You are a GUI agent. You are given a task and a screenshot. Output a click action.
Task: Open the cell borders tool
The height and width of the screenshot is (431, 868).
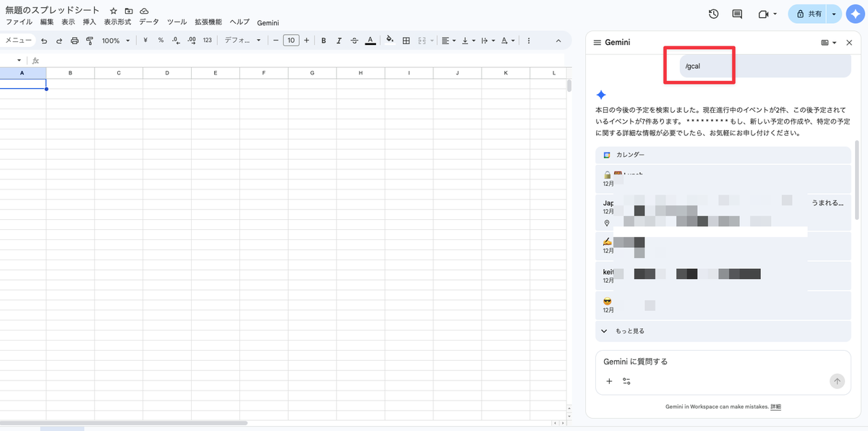[x=407, y=40]
